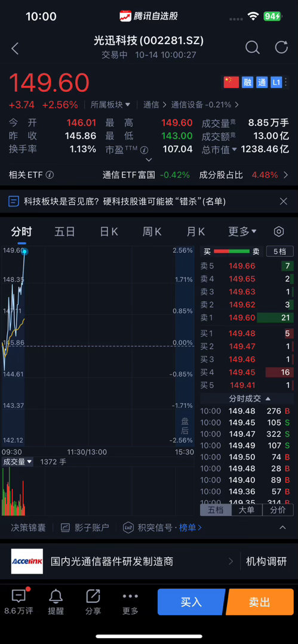Open the Lv2 积突信号 icon
This screenshot has width=298, height=644.
point(128,528)
